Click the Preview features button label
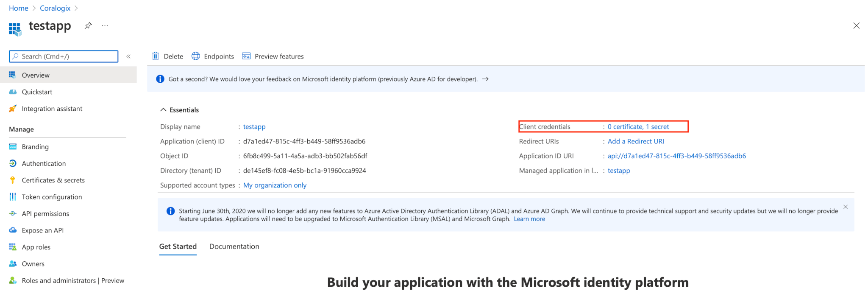This screenshot has width=868, height=291. pos(279,56)
